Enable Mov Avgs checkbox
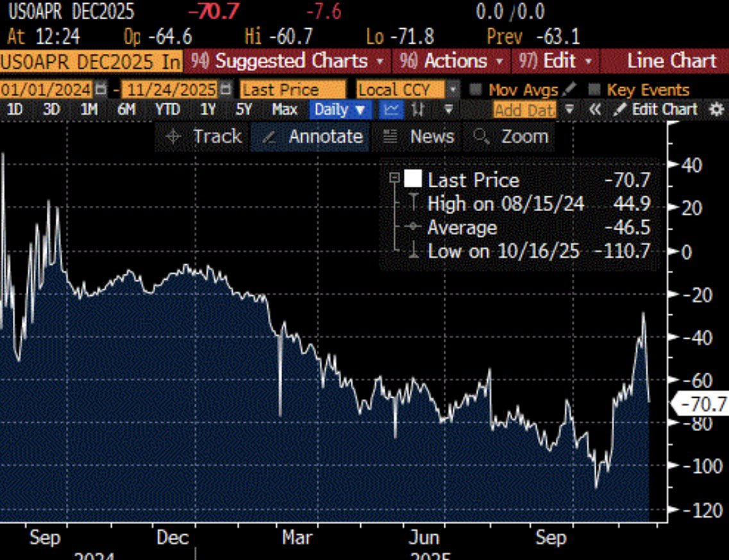The image size is (729, 560). pos(475,89)
